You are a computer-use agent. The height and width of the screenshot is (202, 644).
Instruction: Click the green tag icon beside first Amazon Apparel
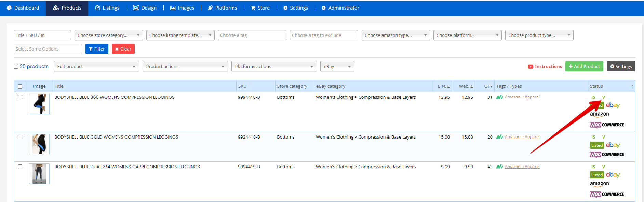point(499,97)
